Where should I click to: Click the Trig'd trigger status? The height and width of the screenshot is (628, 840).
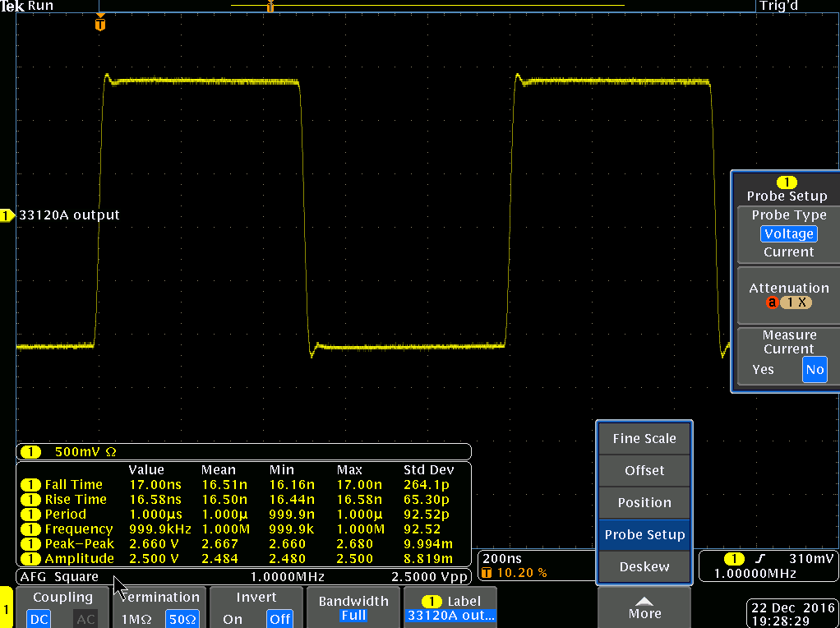pyautogui.click(x=778, y=6)
